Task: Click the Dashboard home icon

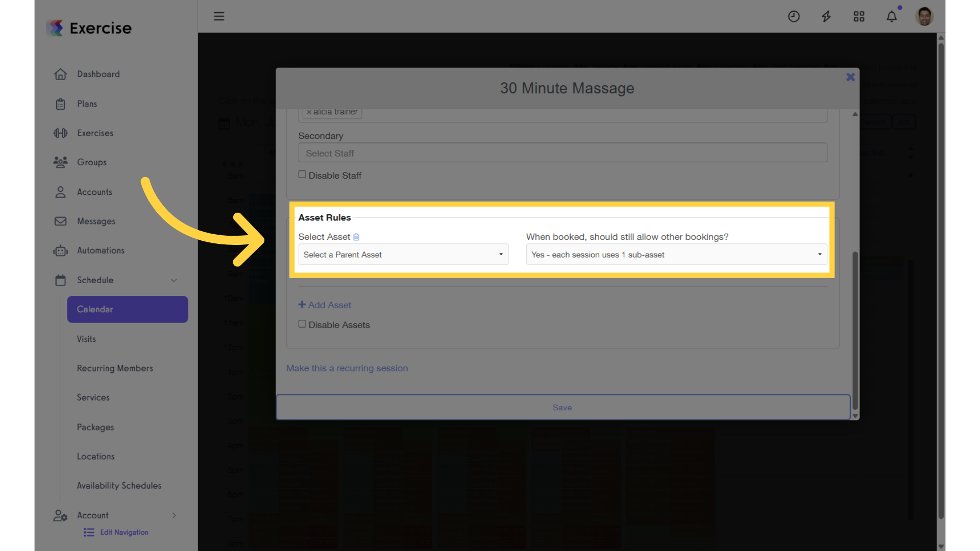Action: (x=60, y=74)
